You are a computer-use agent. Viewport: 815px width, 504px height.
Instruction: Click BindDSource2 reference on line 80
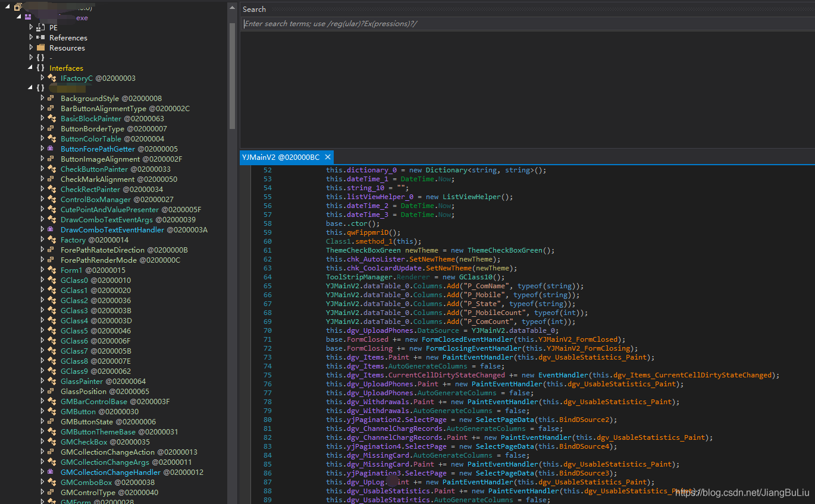[x=584, y=420]
